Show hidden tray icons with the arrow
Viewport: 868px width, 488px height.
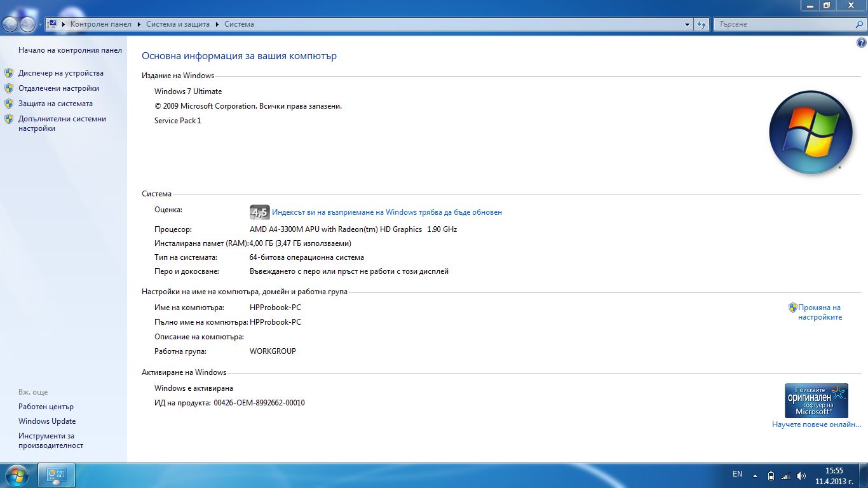755,475
